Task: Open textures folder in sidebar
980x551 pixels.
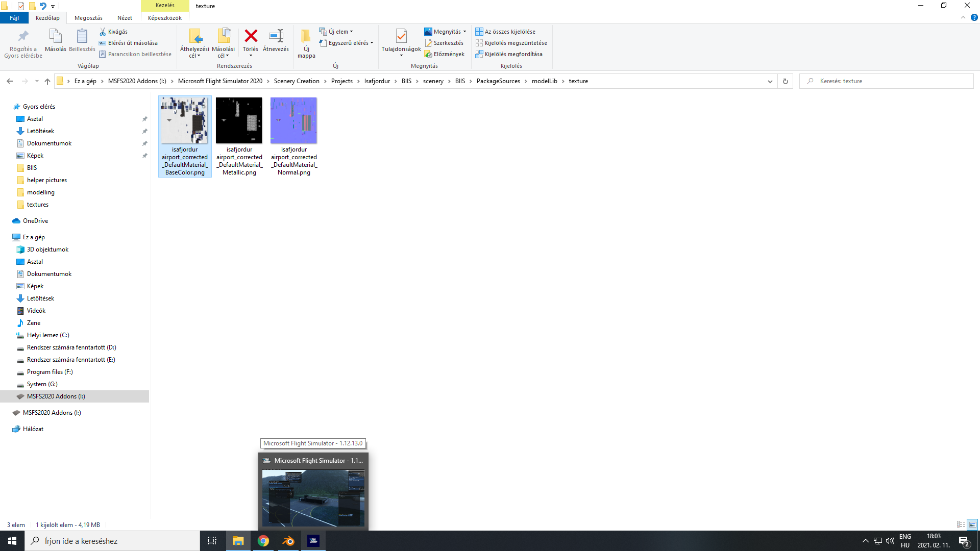Action: pyautogui.click(x=37, y=205)
